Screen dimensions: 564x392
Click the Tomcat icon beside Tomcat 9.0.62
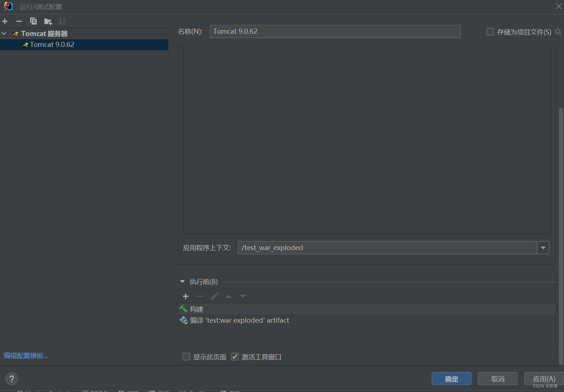25,45
